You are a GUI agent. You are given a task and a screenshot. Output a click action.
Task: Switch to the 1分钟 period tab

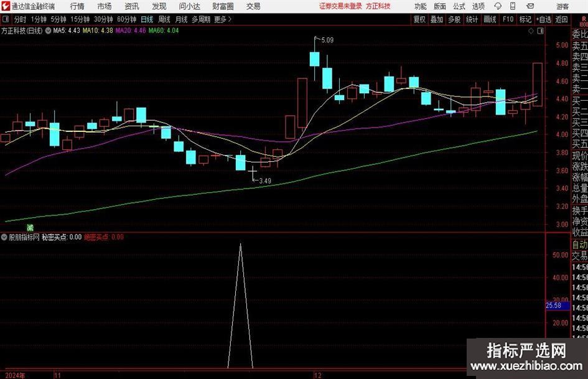click(x=39, y=19)
